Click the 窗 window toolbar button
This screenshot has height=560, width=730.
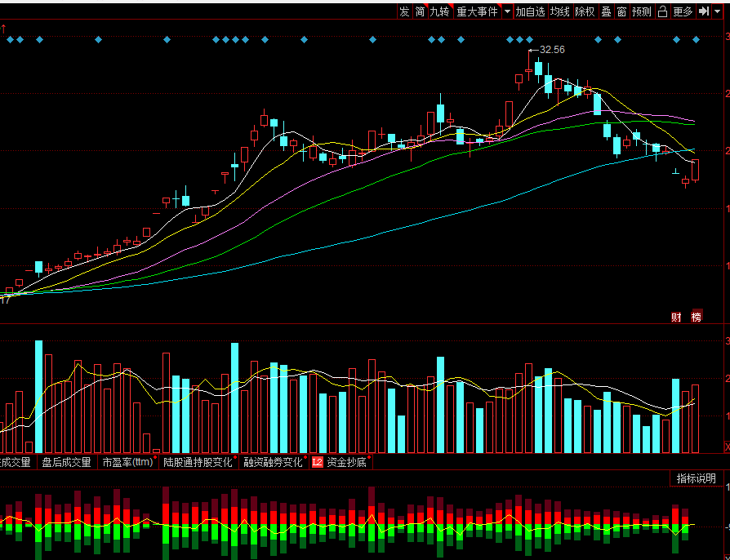pos(621,11)
